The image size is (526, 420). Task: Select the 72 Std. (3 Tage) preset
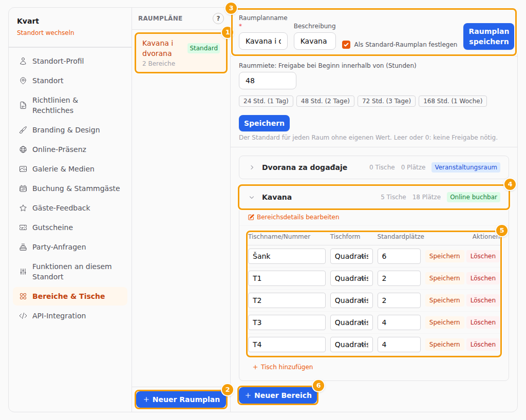386,101
